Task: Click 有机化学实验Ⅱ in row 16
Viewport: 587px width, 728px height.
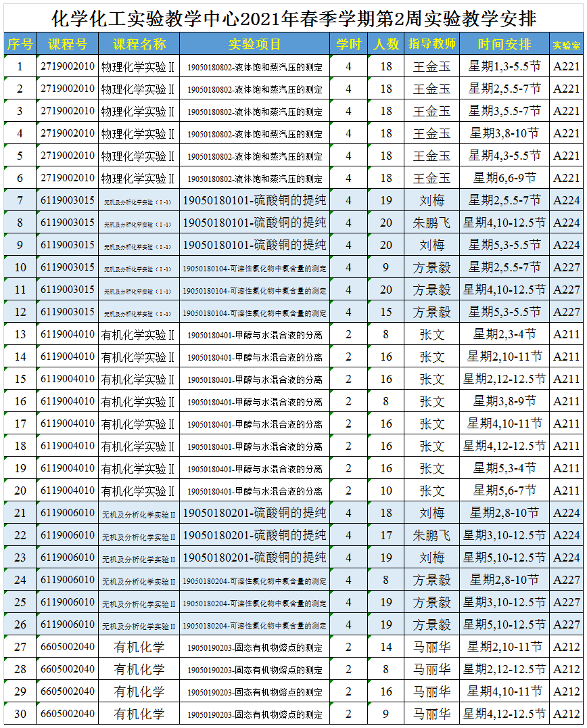Action: [139, 401]
